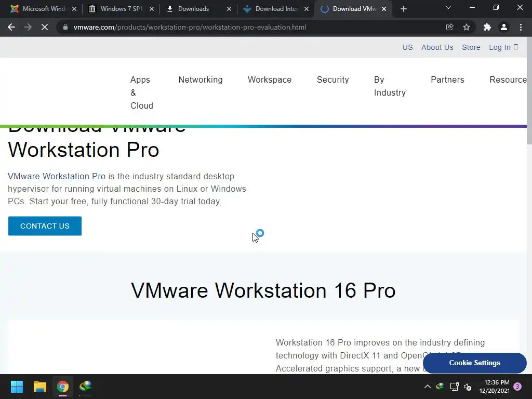Open the Security menu
This screenshot has width=532, height=399.
332,79
